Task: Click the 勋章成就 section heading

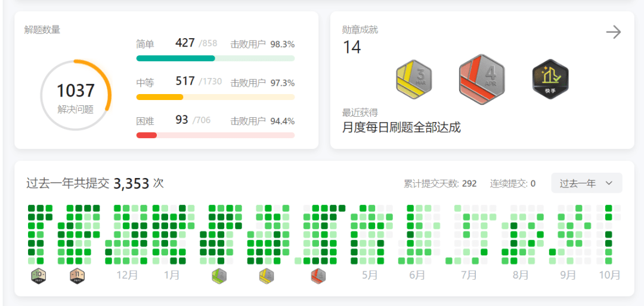Action: [x=360, y=30]
